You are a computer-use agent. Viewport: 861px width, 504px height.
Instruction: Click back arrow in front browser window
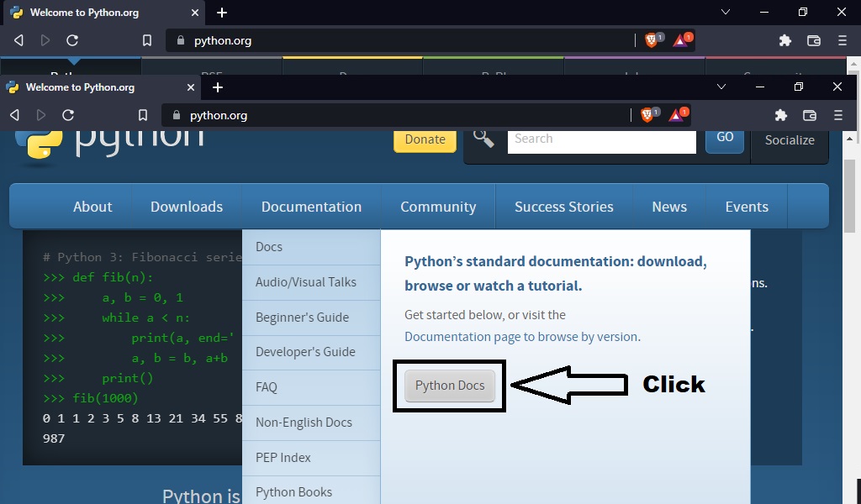click(x=15, y=115)
